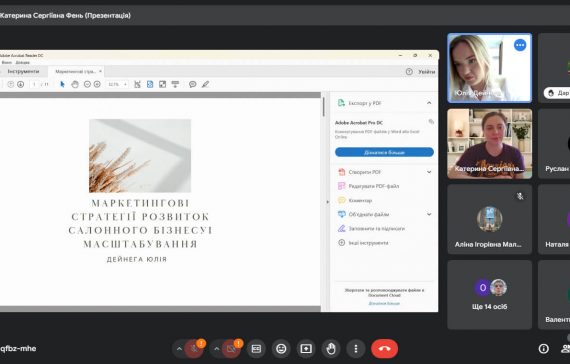Show meeting details info icon
570x364 pixels.
543,349
